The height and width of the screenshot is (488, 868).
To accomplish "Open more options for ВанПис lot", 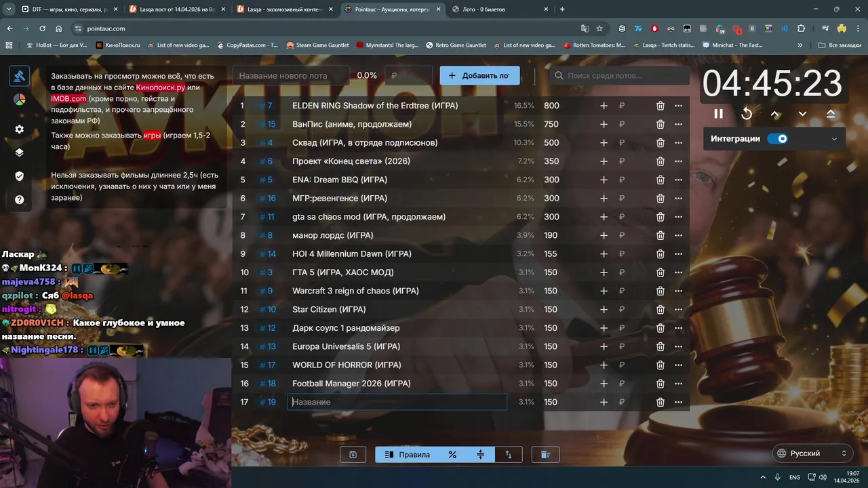I will click(678, 124).
